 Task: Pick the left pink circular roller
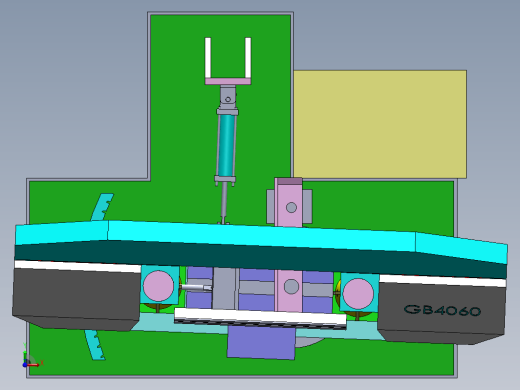(x=158, y=286)
